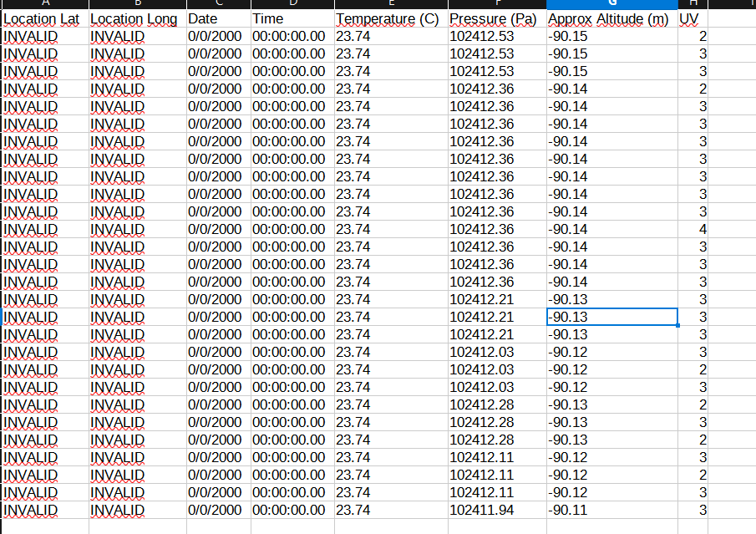Select the Location Lat header cell
756x534 pixels.
coord(45,19)
